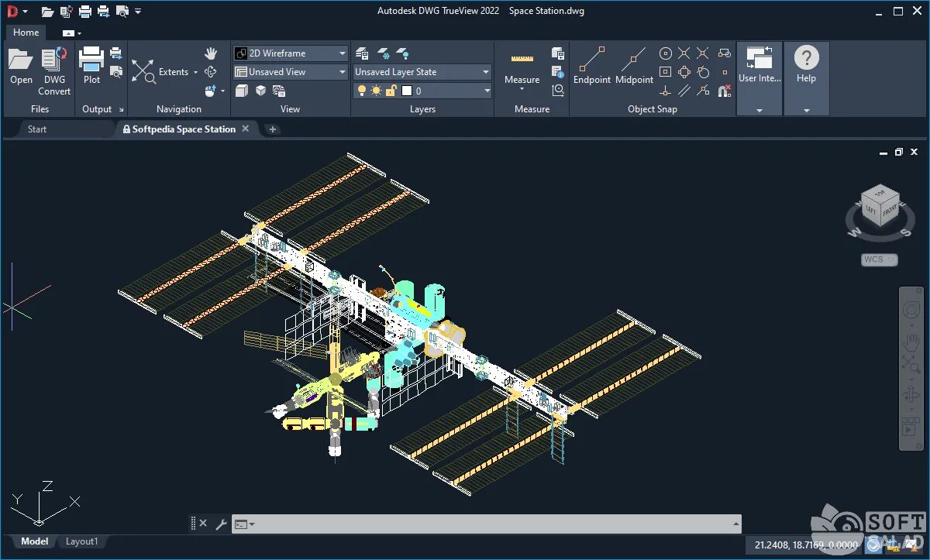Click the List properties info icon in Measure panel

tap(557, 72)
